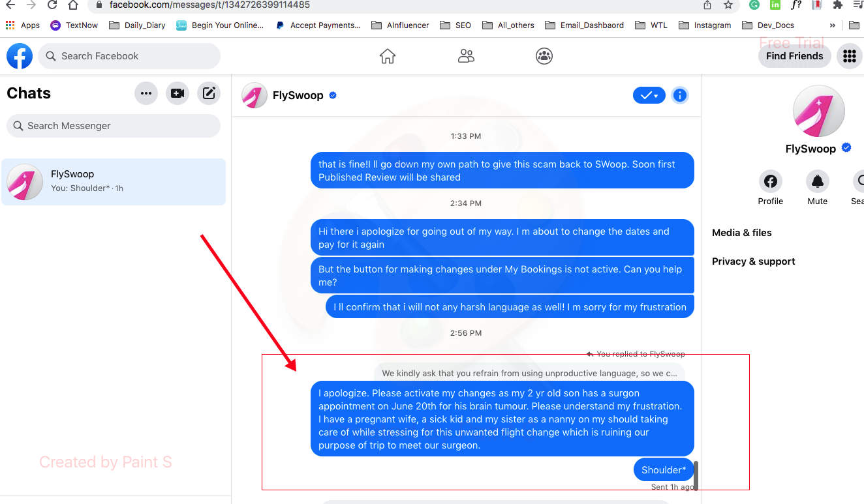
Task: Click message starting 'Hi there i apologize'
Action: coord(502,238)
